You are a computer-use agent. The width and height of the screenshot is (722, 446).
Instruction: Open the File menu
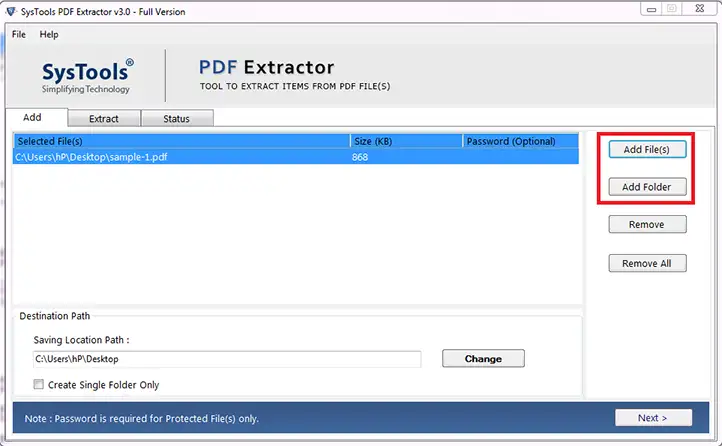pos(19,35)
